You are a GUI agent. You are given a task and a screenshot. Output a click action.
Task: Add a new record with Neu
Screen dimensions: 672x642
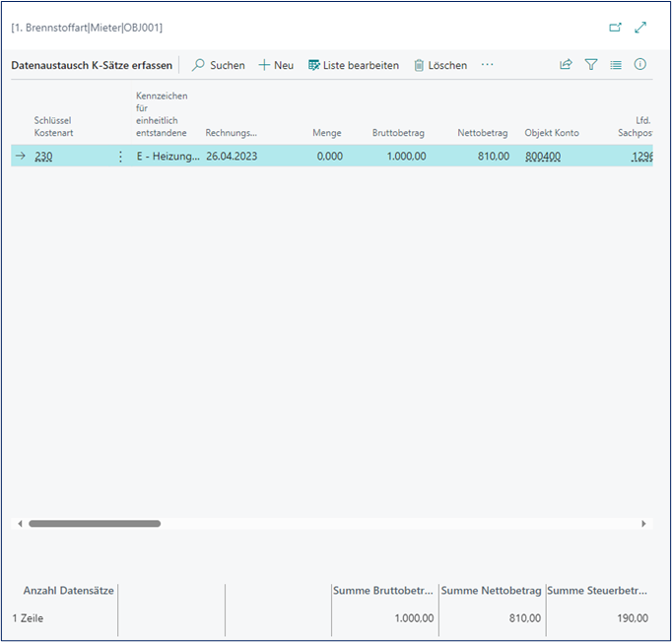276,65
